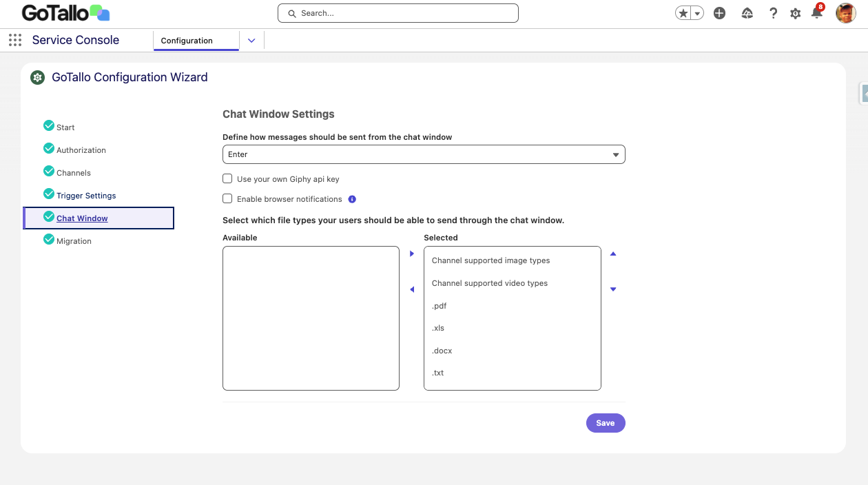
Task: Expand the navigation tab chevron menu
Action: coord(251,41)
